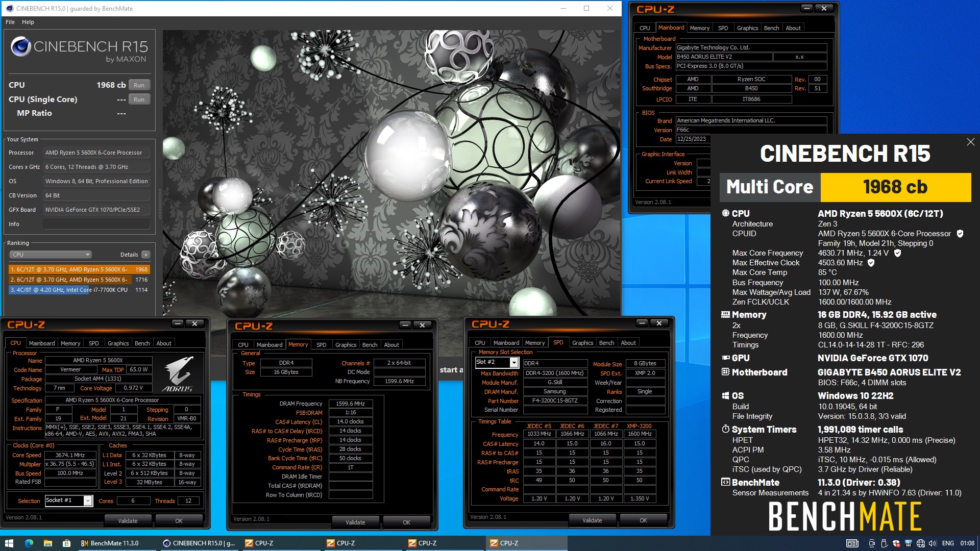This screenshot has height=551, width=980.
Task: Select Graphics tab in CPU-Z Memory window
Action: (346, 345)
